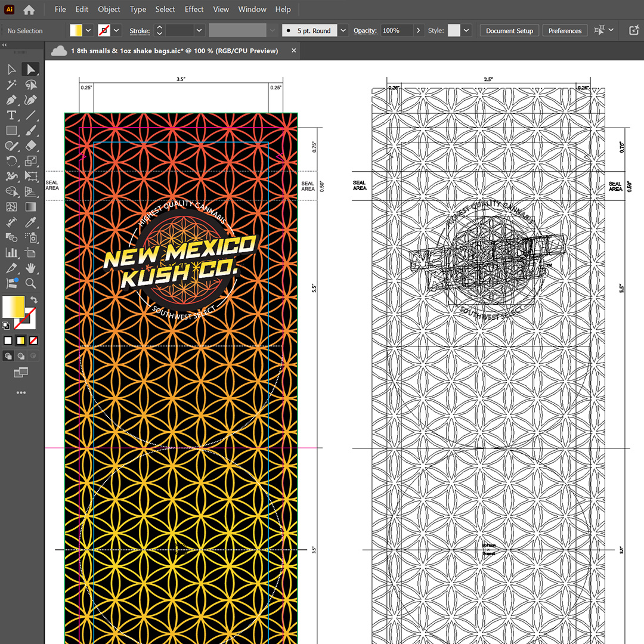The image size is (644, 644).
Task: Expand the Opacity slider arrow
Action: pos(419,30)
